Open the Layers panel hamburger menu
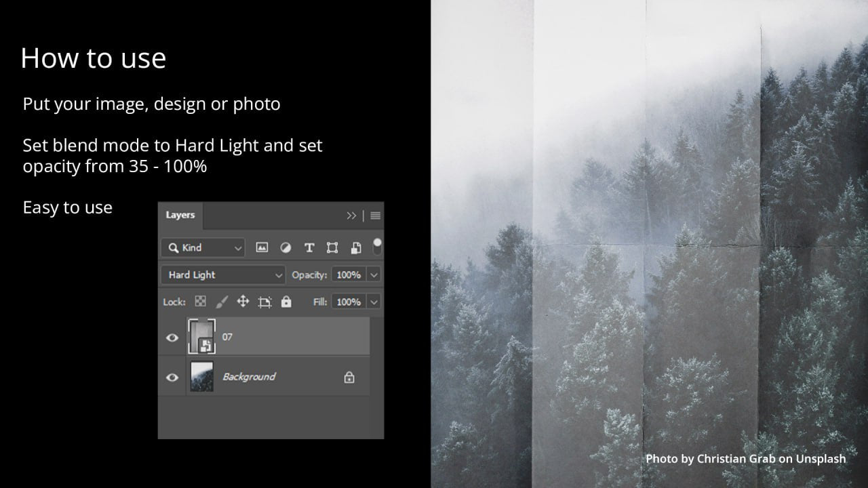868x488 pixels. (x=375, y=216)
